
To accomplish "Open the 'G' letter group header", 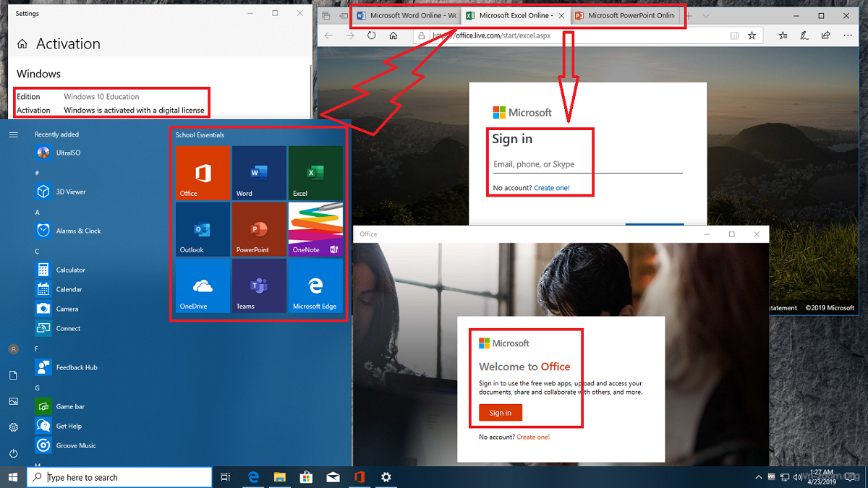I will pyautogui.click(x=37, y=388).
